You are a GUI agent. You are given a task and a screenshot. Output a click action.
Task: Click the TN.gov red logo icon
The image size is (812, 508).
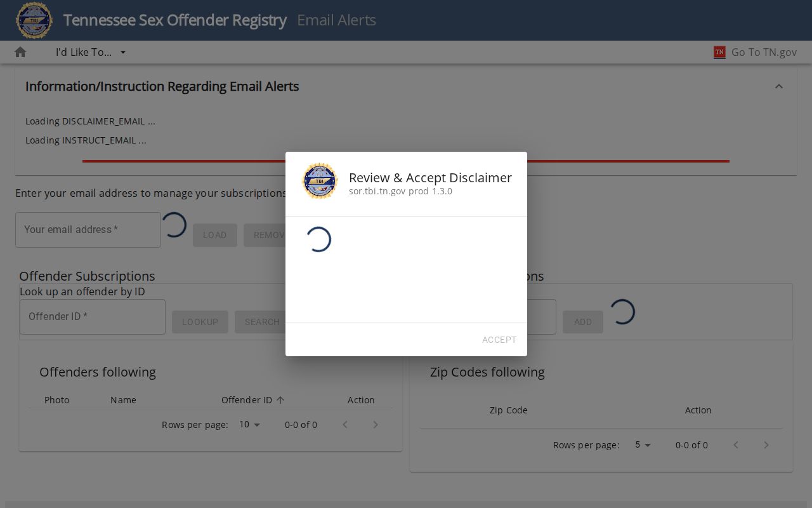[x=719, y=52]
